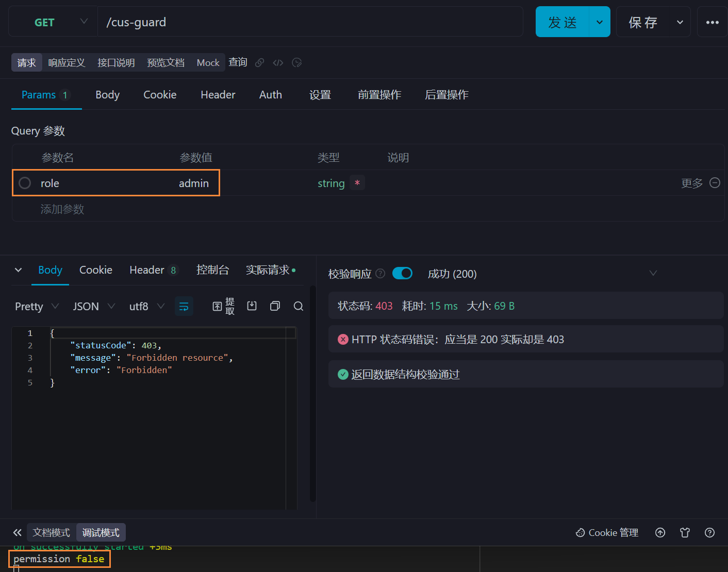Viewport: 728px width, 572px height.
Task: Open the JSON type dropdown
Action: click(93, 307)
